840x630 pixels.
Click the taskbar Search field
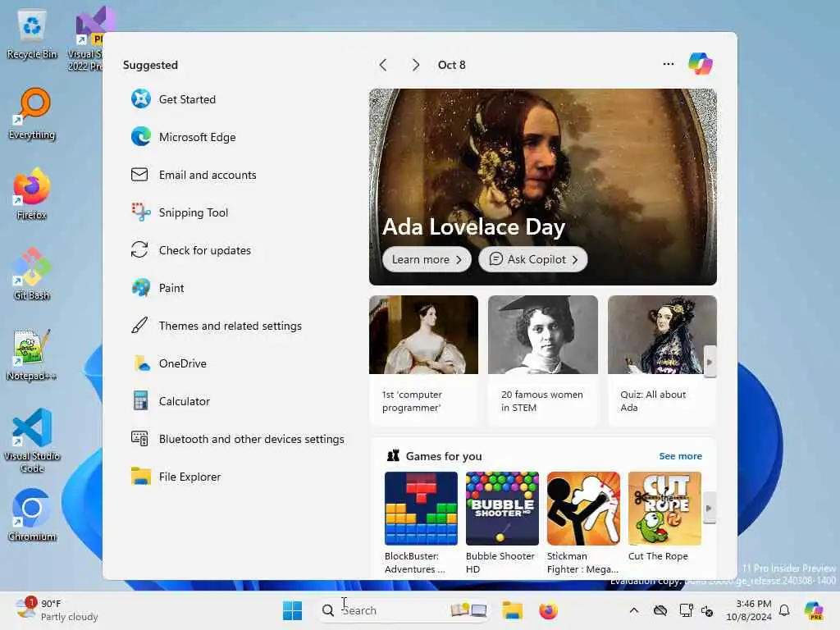coord(402,610)
